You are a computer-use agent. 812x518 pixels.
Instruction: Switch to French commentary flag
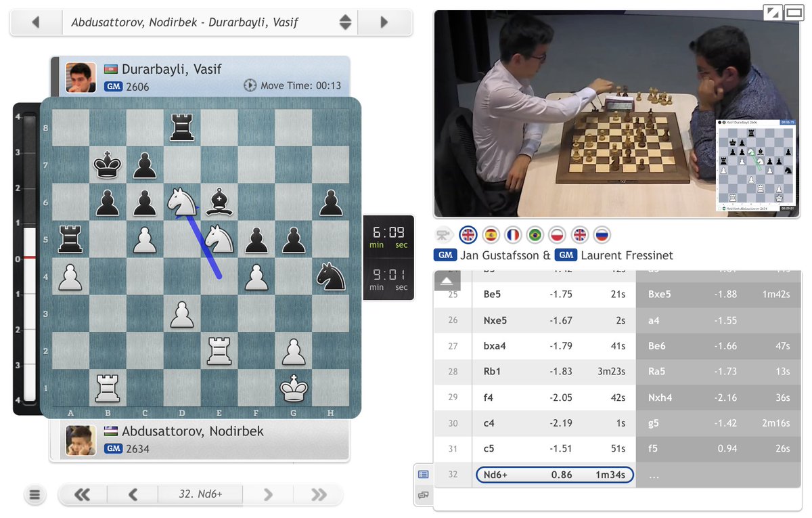point(513,235)
